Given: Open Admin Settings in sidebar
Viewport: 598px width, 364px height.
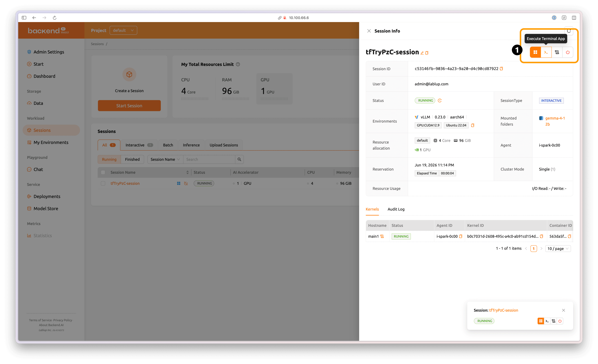Looking at the screenshot, I should 49,52.
